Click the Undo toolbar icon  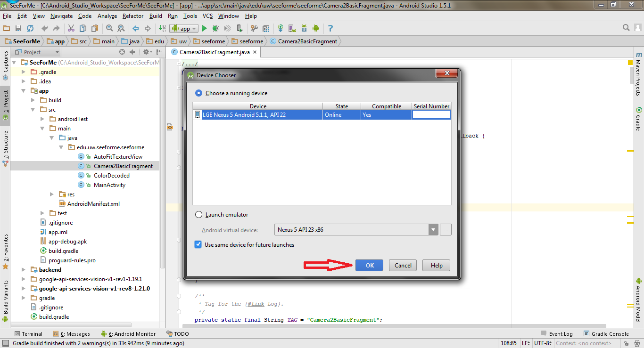(45, 28)
